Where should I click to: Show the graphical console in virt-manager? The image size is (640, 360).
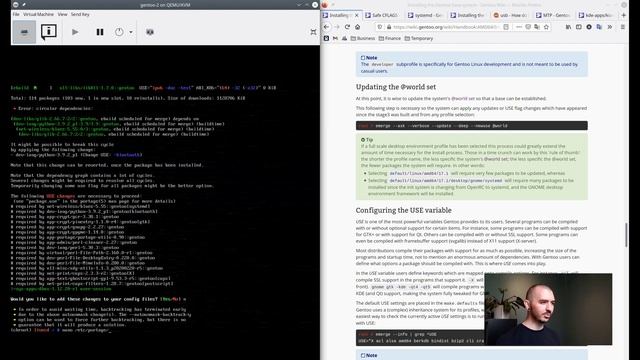coord(24,32)
